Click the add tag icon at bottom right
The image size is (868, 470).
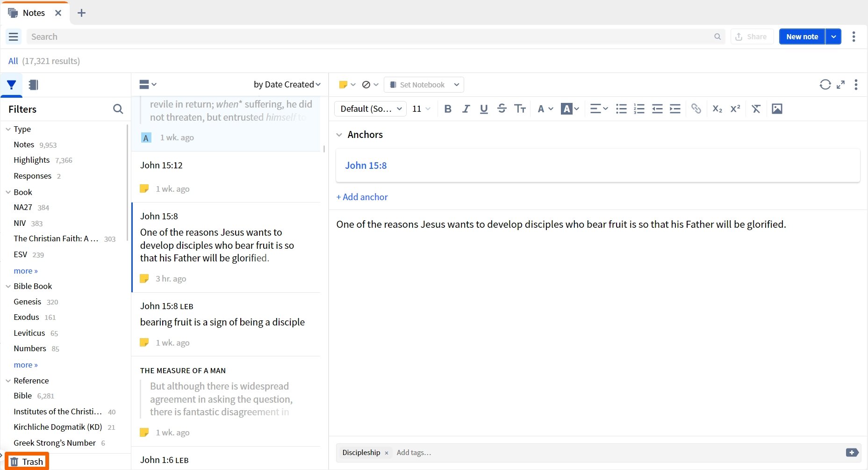(x=852, y=453)
